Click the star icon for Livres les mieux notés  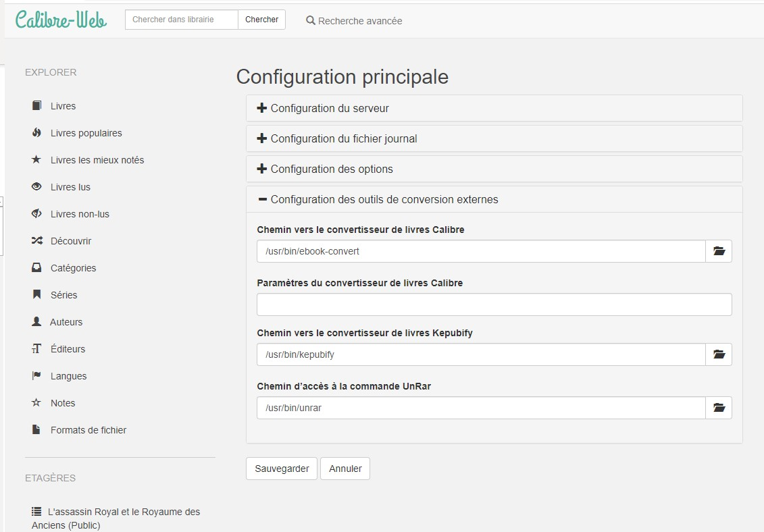(x=36, y=160)
